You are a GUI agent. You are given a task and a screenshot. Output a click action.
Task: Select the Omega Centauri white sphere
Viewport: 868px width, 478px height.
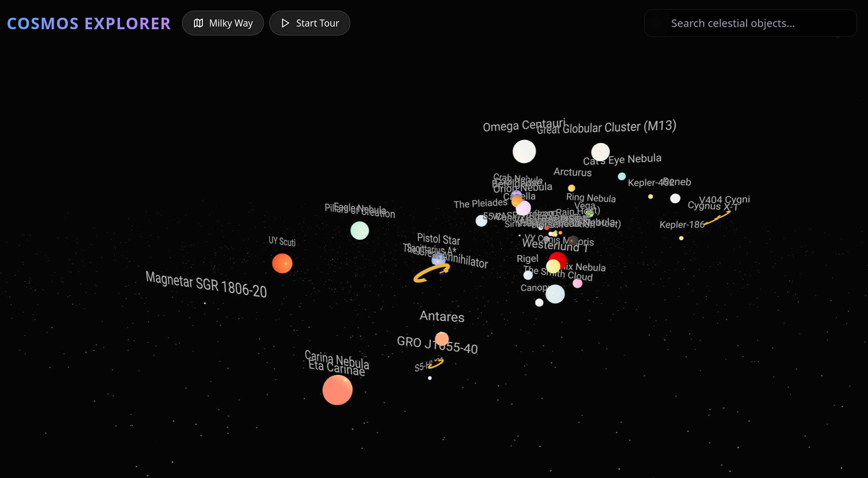click(x=524, y=151)
